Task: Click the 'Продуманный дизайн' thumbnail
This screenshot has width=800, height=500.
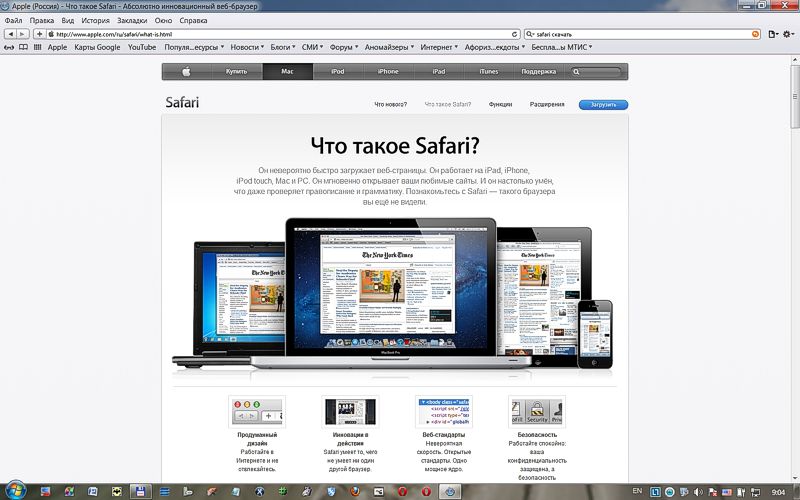Action: [x=257, y=411]
